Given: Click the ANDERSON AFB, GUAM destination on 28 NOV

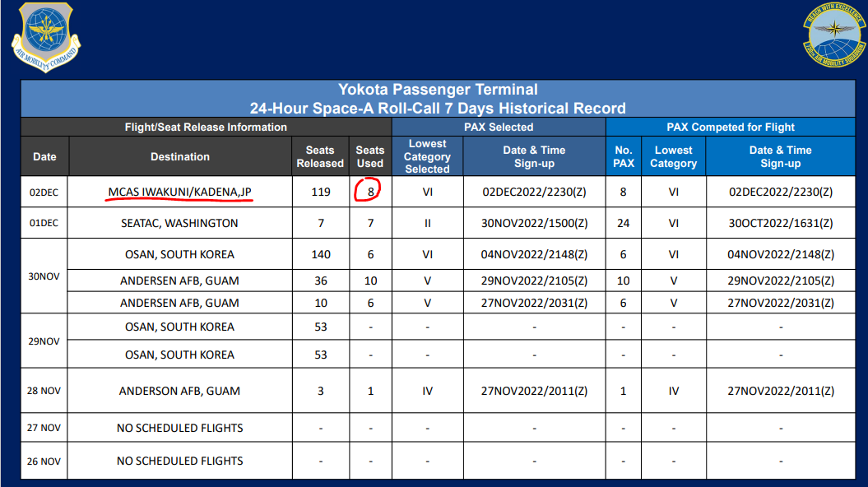Looking at the screenshot, I should point(180,391).
